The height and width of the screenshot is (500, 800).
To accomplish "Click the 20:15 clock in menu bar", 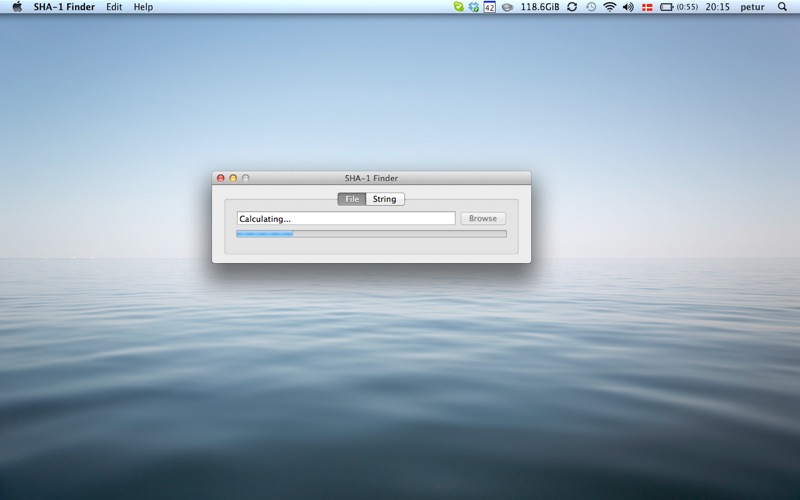I will (717, 7).
